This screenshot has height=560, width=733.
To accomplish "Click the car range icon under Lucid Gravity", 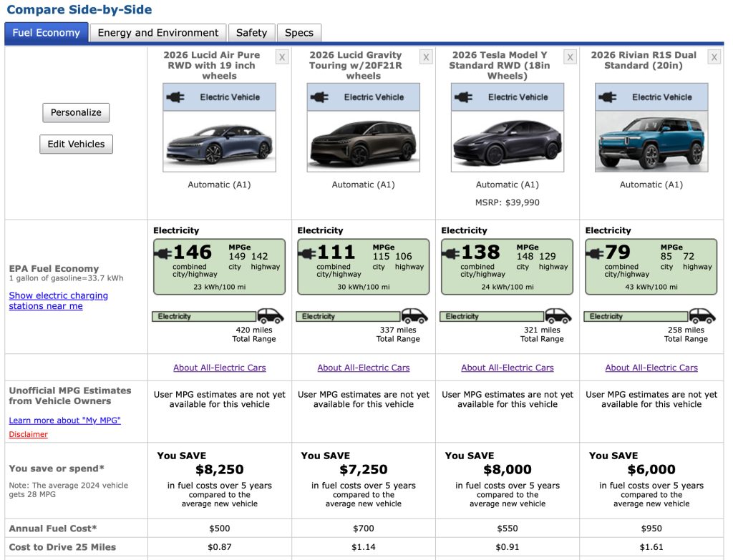I will 414,316.
